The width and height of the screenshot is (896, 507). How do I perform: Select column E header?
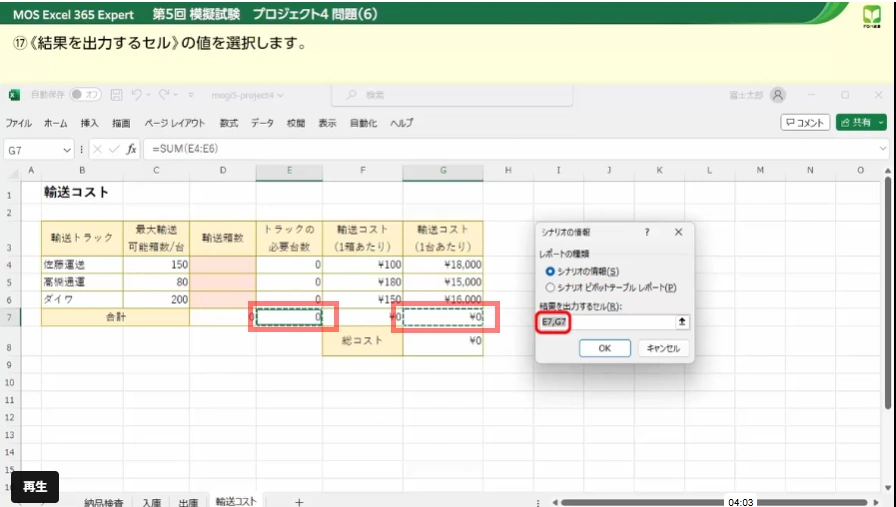click(x=289, y=170)
